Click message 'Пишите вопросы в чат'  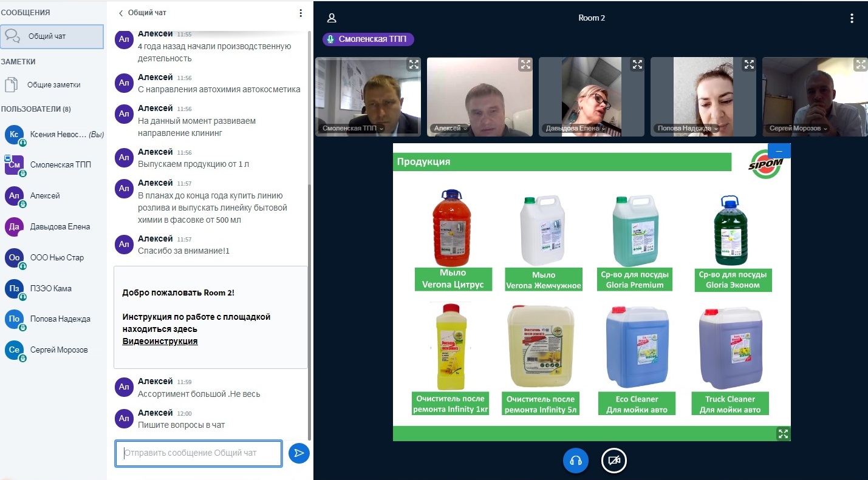coord(181,425)
